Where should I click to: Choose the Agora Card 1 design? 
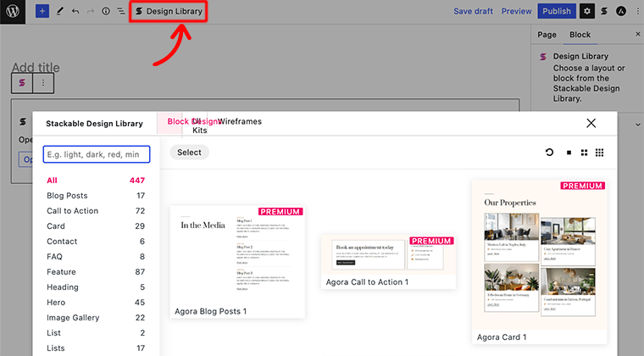[539, 262]
